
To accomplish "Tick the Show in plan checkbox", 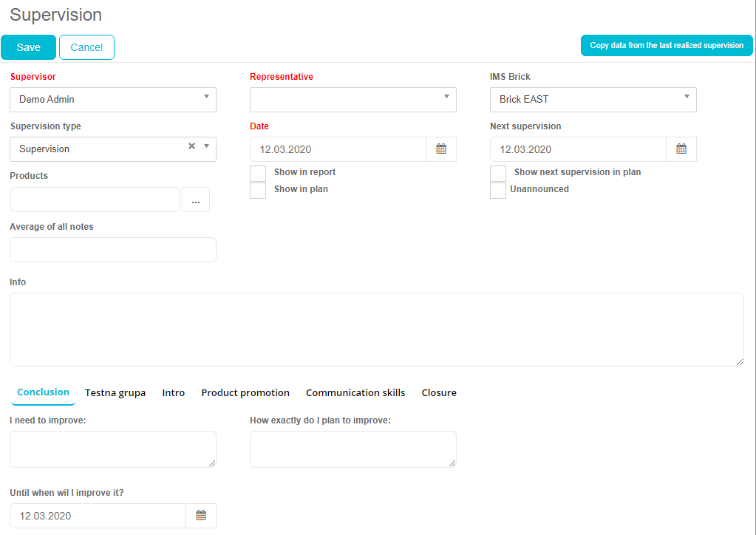I will (258, 191).
